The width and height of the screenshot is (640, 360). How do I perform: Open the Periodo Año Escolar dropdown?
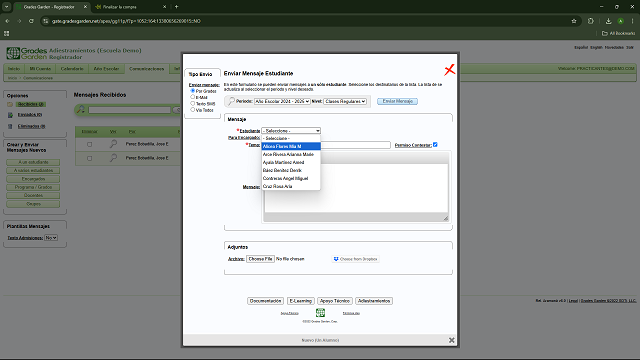pyautogui.click(x=282, y=101)
